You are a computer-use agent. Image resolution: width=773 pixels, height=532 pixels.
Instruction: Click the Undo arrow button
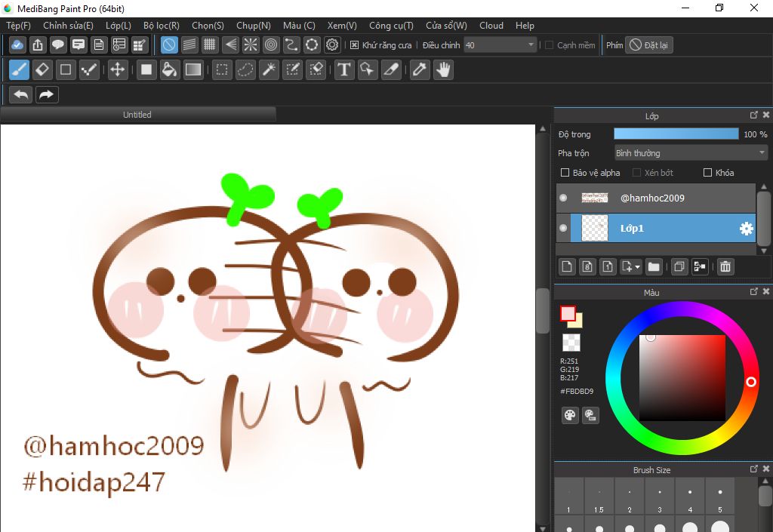point(21,94)
